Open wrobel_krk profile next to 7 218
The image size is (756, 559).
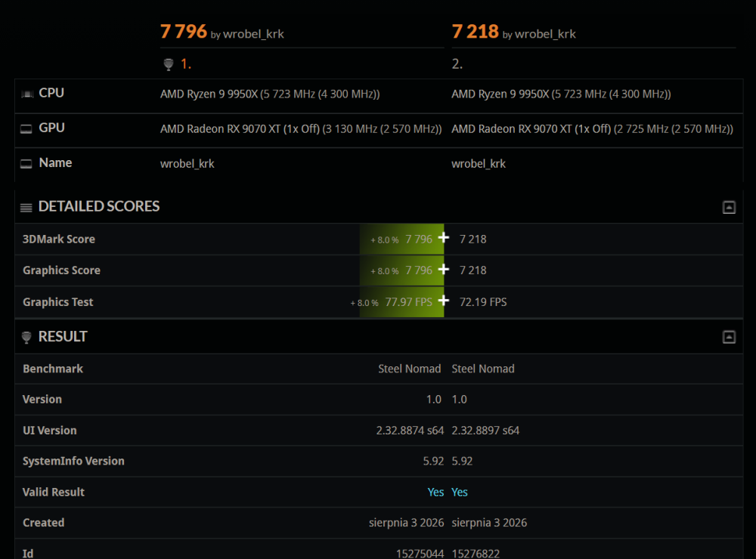(x=545, y=34)
